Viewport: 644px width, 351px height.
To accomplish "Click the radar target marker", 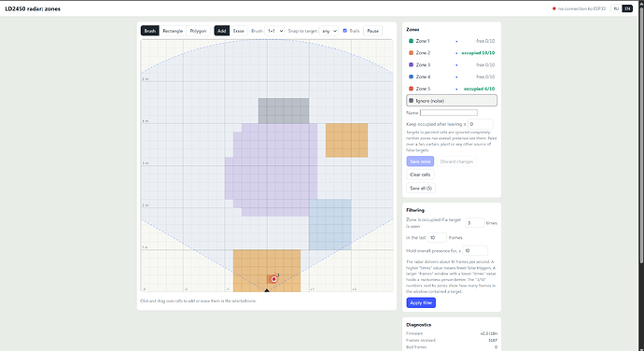I will click(x=274, y=279).
